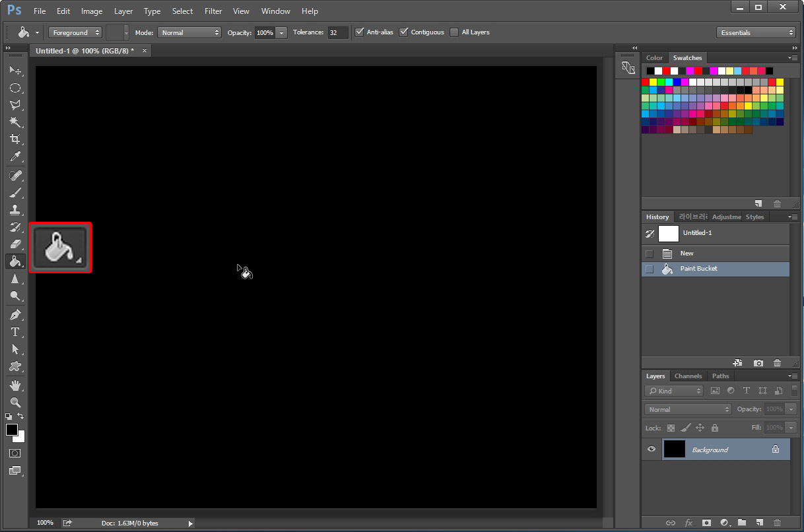
Task: Select the Zoom tool in toolbar
Action: coord(15,403)
